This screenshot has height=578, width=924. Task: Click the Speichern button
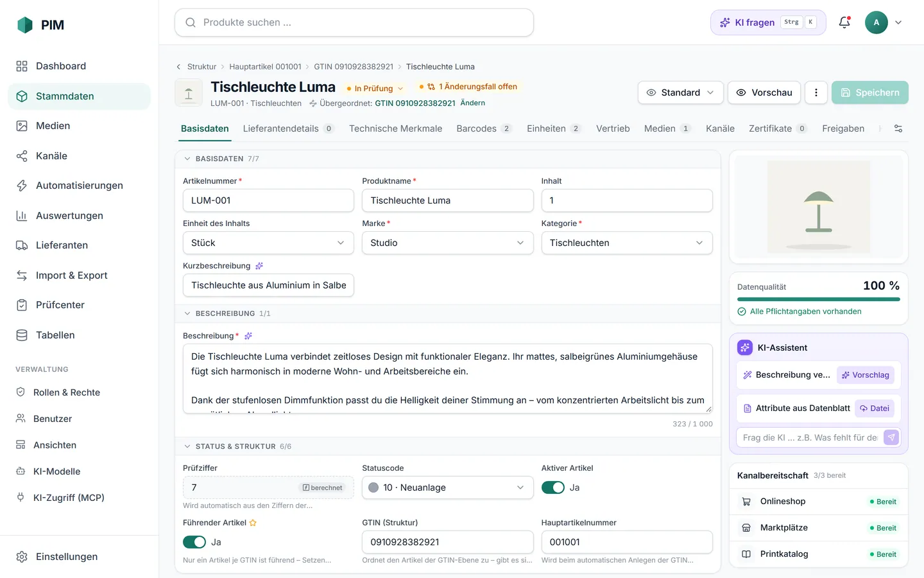tap(870, 92)
